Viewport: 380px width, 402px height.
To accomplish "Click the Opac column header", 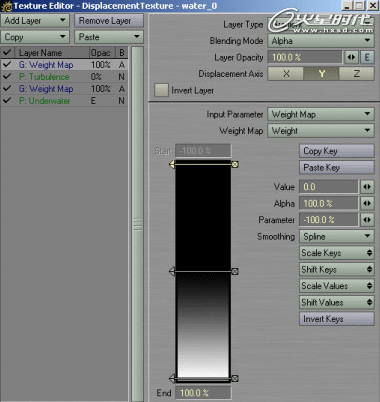I will (102, 53).
